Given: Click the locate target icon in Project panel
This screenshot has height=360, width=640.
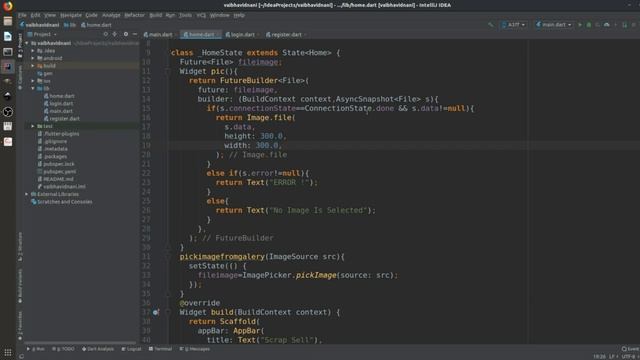Looking at the screenshot, I should click(106, 34).
